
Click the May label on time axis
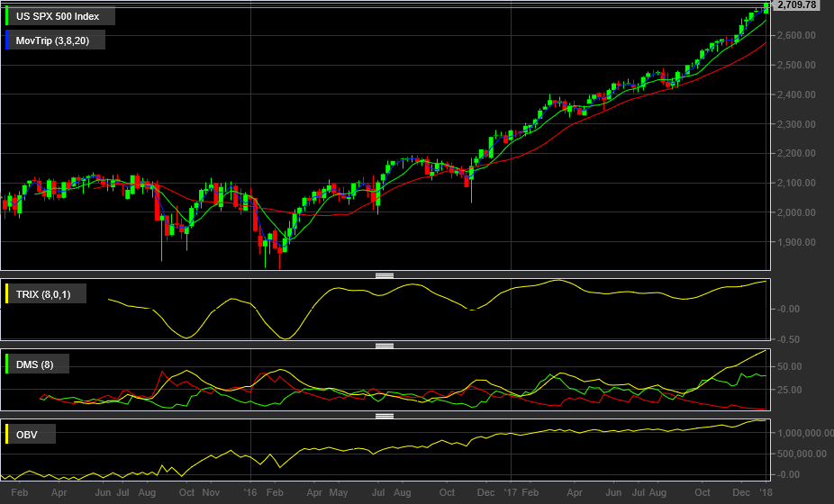coord(339,493)
